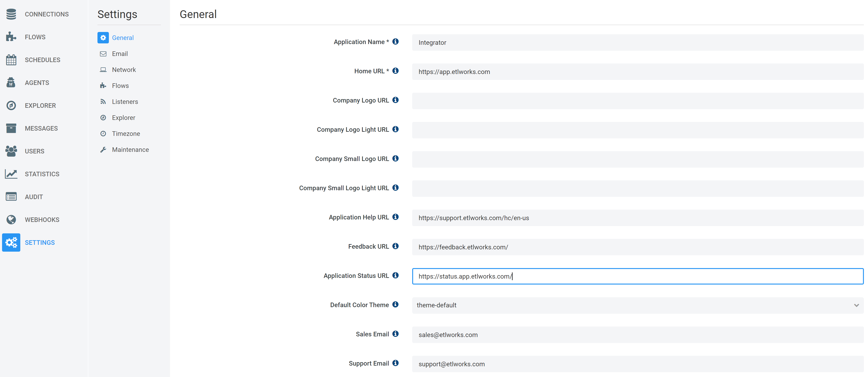
Task: Click the Audit list icon
Action: click(x=11, y=197)
